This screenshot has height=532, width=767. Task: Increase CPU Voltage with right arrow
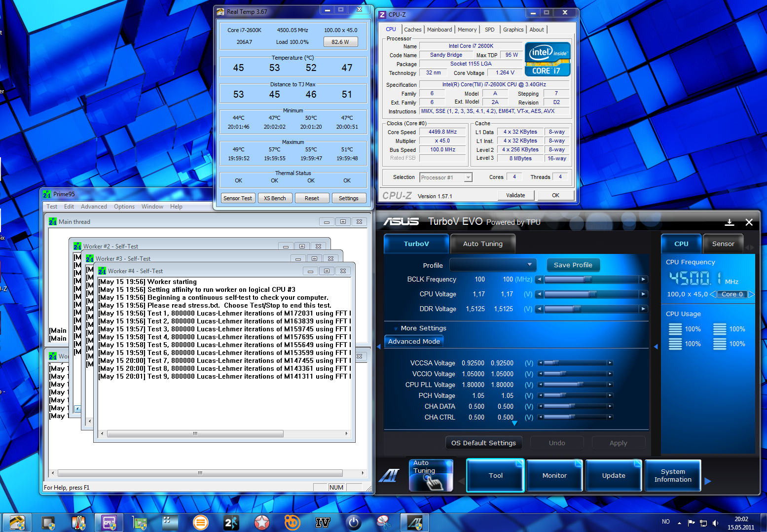point(643,294)
